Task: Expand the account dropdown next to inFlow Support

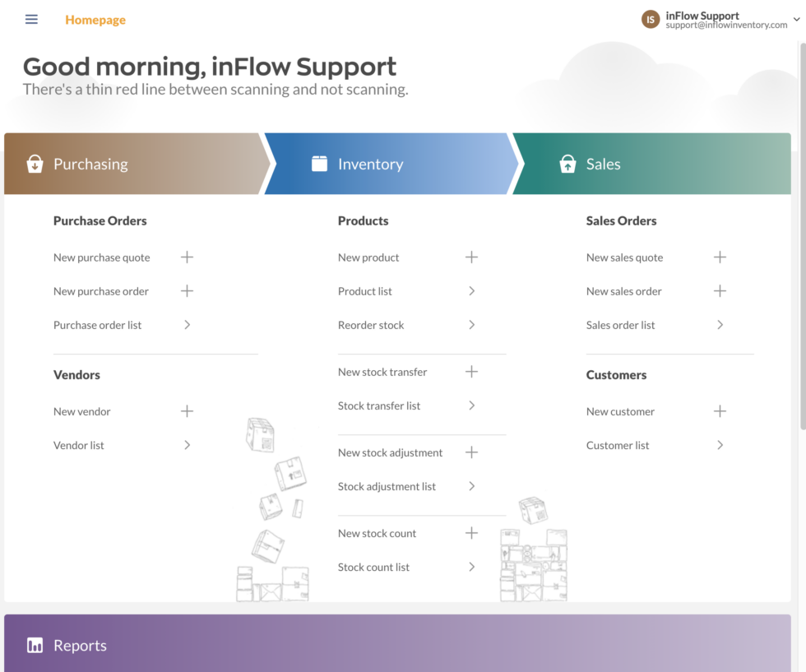Action: point(796,19)
